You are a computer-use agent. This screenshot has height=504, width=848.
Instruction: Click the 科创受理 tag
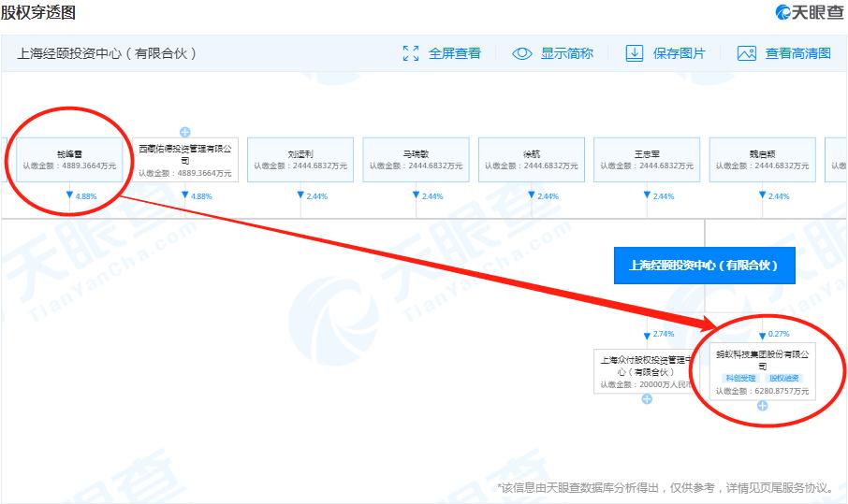tap(741, 378)
